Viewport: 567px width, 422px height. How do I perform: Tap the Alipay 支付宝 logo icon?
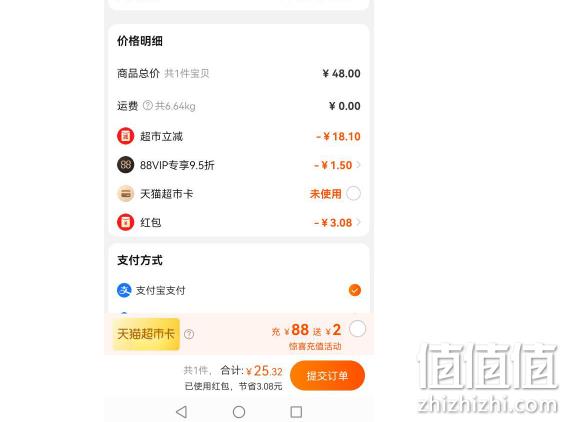click(x=124, y=290)
